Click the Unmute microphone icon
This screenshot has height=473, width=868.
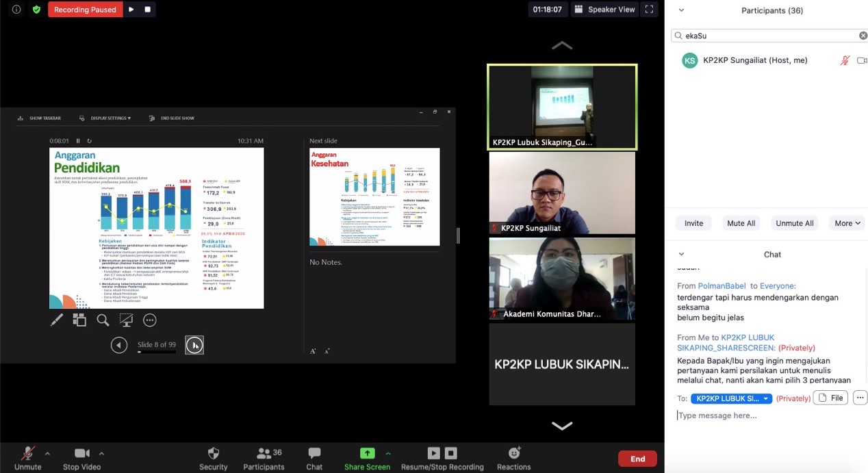point(27,453)
